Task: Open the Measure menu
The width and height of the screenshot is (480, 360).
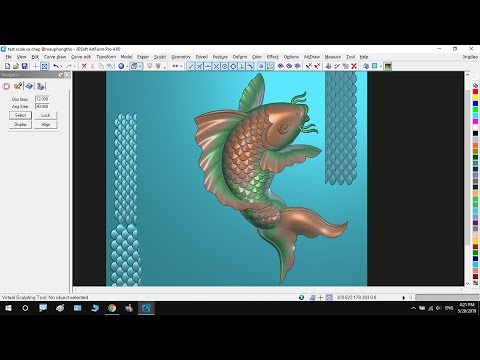Action: (x=333, y=57)
